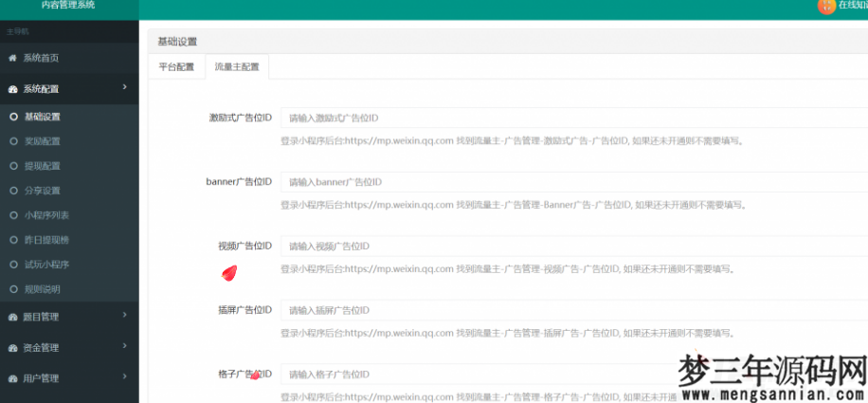Expand the 题目管理 menu chevron
868x403 pixels.
(124, 315)
